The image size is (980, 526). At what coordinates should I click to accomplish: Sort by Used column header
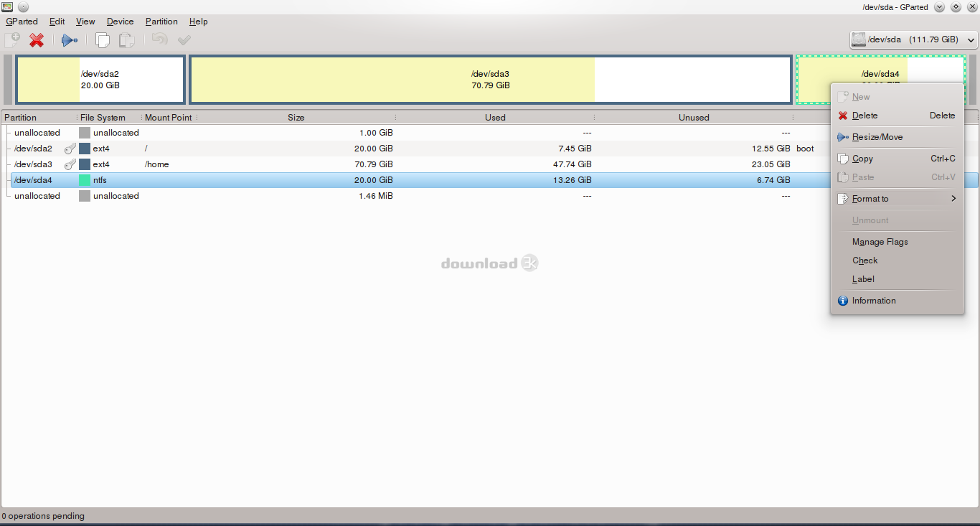coord(495,118)
